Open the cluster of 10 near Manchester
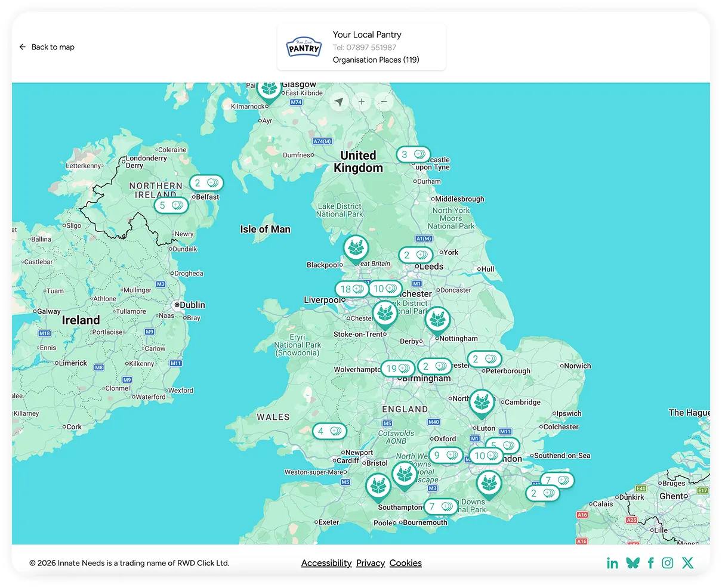 point(385,289)
